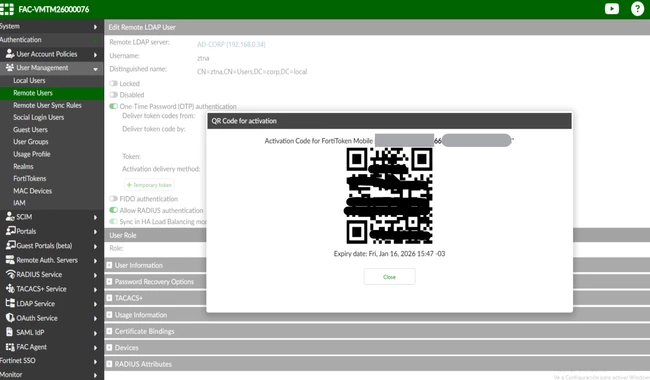This screenshot has height=380, width=650.
Task: Click the Activation Code for FortiToken Mobile text
Action: click(318, 141)
